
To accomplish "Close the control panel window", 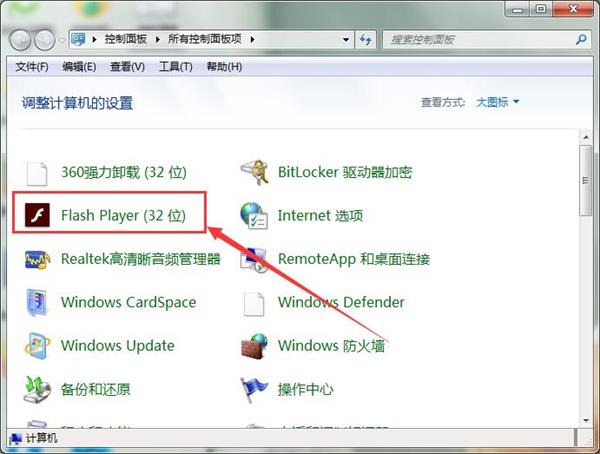I will [x=573, y=8].
